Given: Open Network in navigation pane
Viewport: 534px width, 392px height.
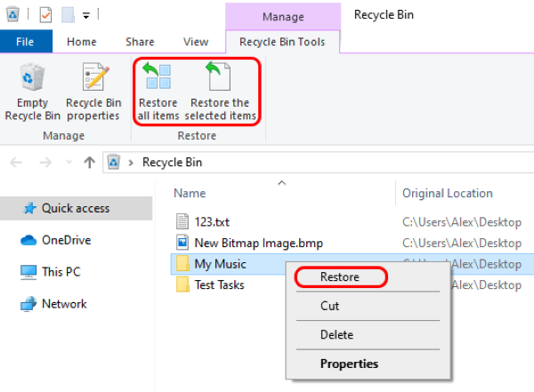Looking at the screenshot, I should [64, 304].
